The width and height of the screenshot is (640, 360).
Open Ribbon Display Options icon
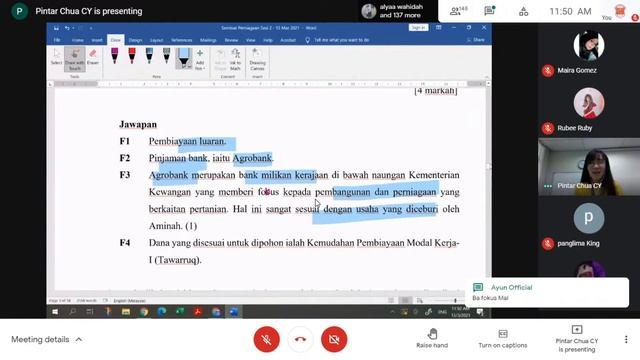pyautogui.click(x=438, y=27)
